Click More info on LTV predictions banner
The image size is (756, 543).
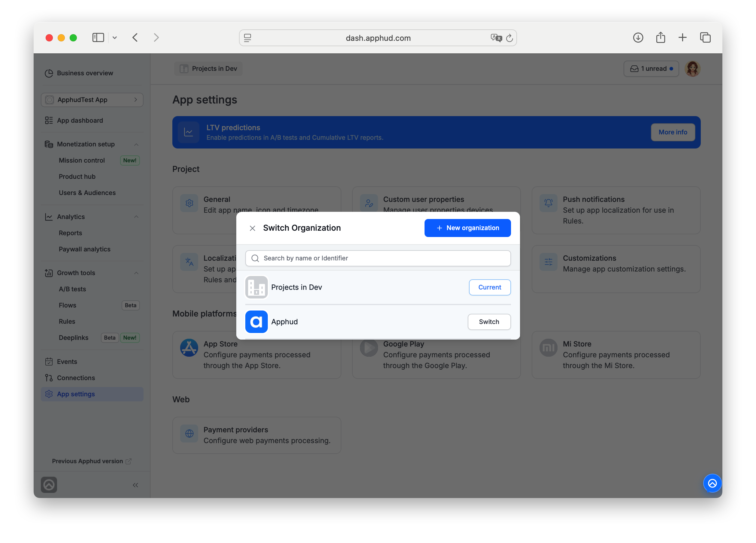click(673, 132)
